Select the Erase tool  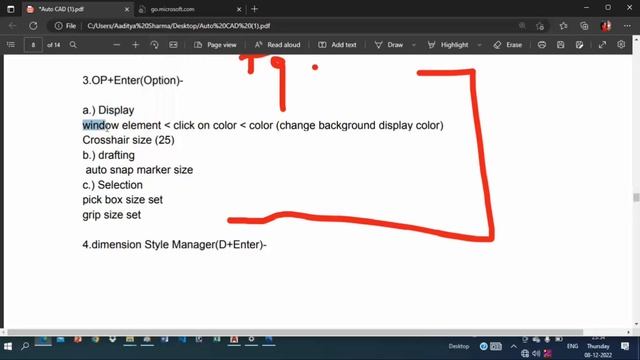coord(508,45)
